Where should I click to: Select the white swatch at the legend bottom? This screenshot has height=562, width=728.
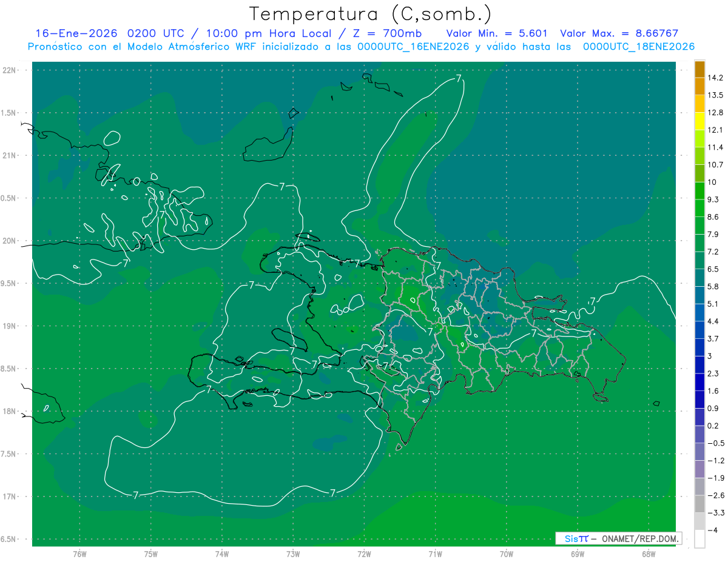click(x=699, y=539)
